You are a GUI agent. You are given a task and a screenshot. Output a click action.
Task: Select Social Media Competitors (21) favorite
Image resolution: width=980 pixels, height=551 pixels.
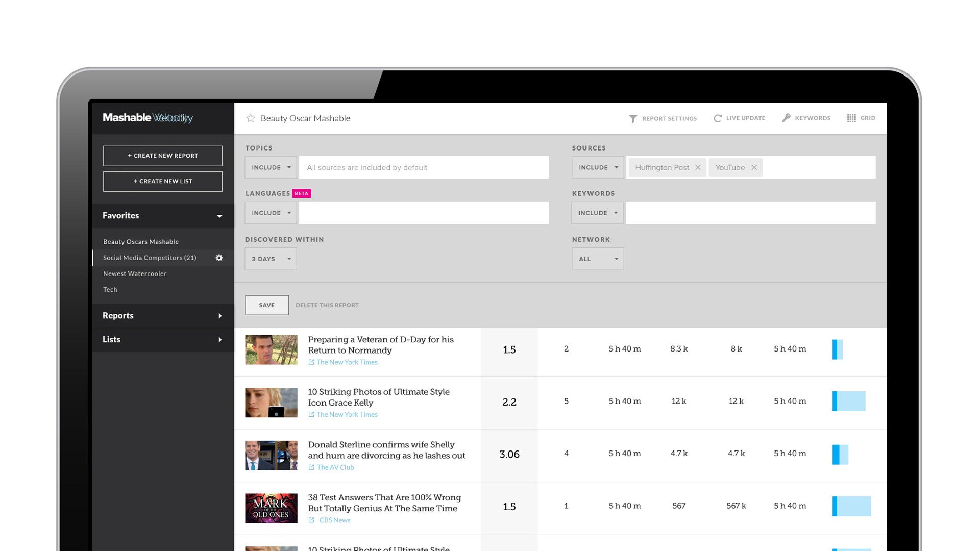click(x=150, y=258)
